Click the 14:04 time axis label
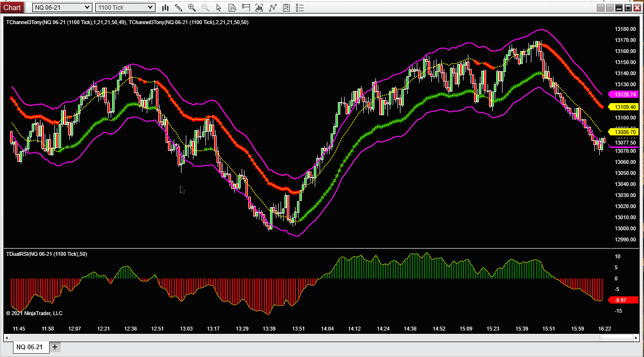Viewport: 644px width, 357px height. 327,329
